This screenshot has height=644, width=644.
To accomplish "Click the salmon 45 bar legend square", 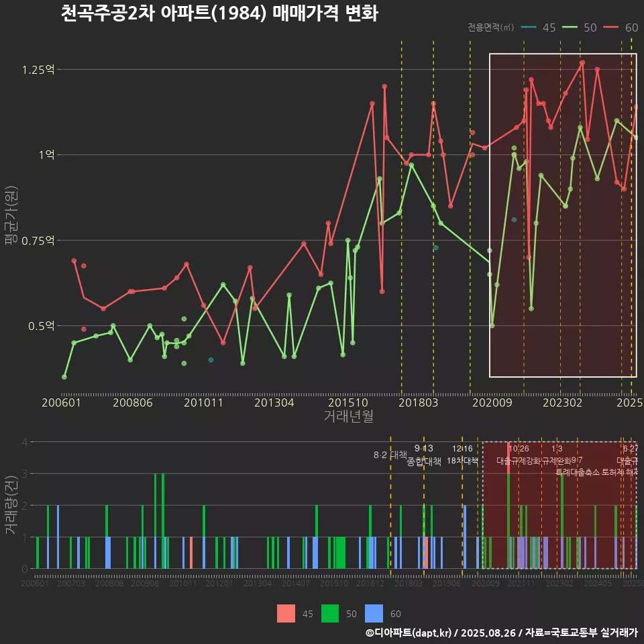I will tap(286, 614).
